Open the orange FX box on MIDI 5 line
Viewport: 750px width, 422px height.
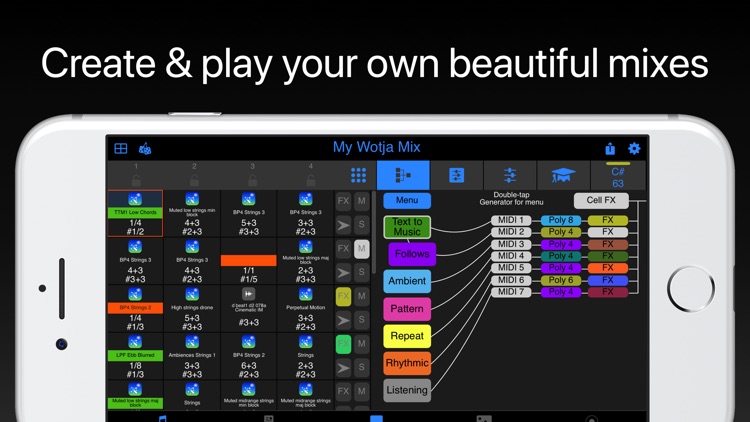point(607,268)
